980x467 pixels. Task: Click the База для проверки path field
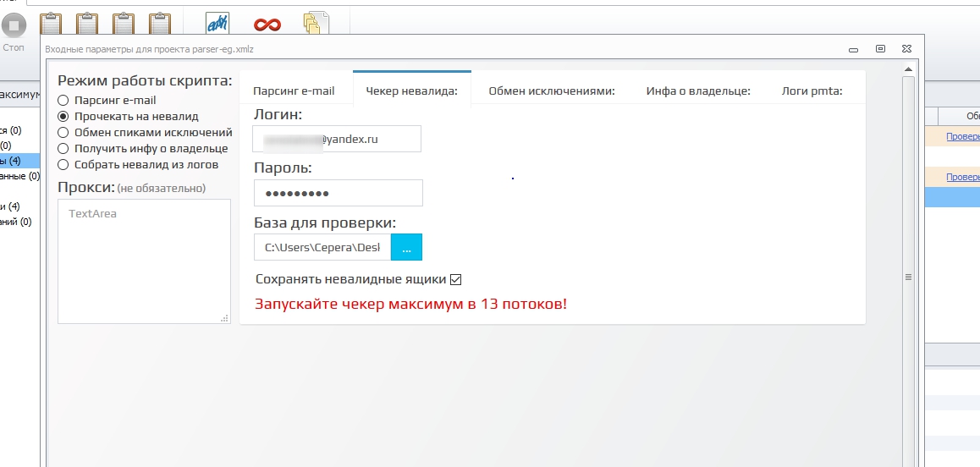click(322, 247)
